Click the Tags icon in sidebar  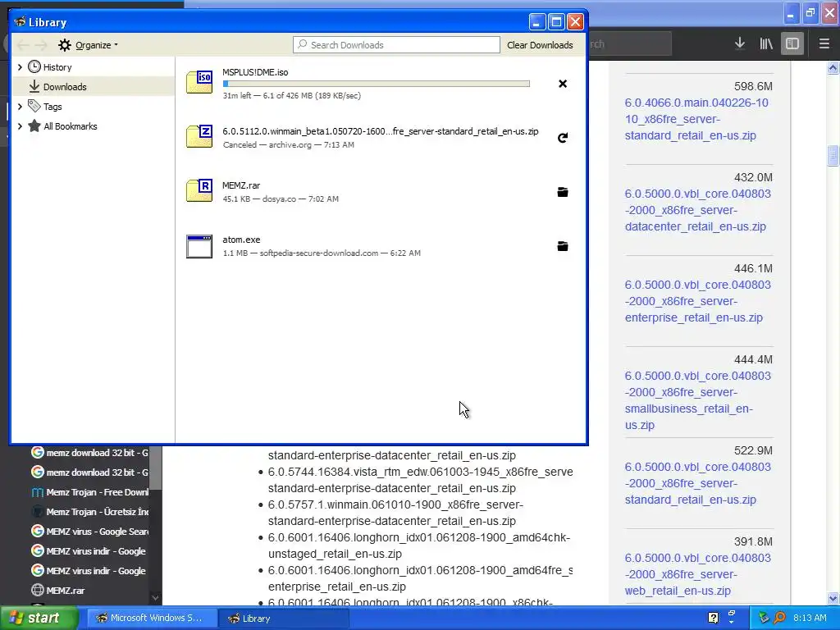coord(34,106)
